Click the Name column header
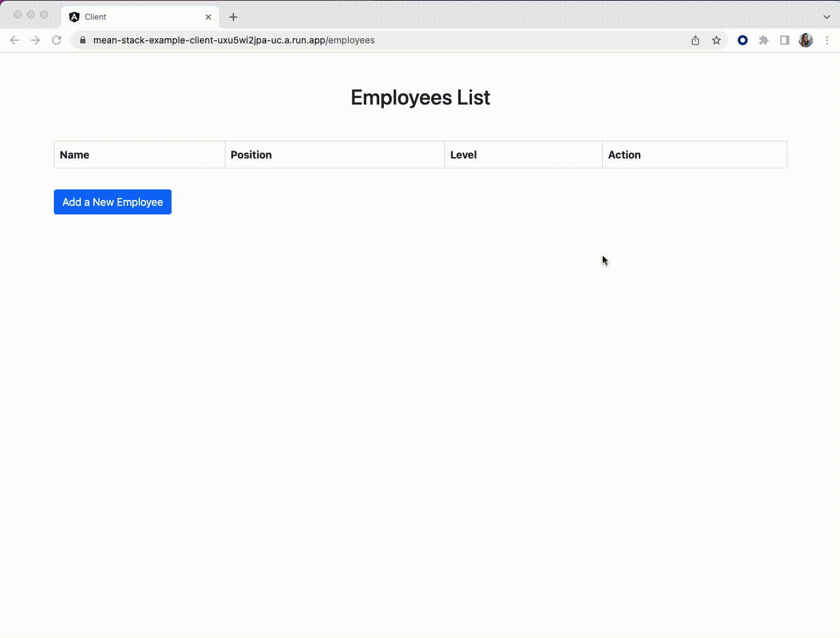 [x=74, y=155]
